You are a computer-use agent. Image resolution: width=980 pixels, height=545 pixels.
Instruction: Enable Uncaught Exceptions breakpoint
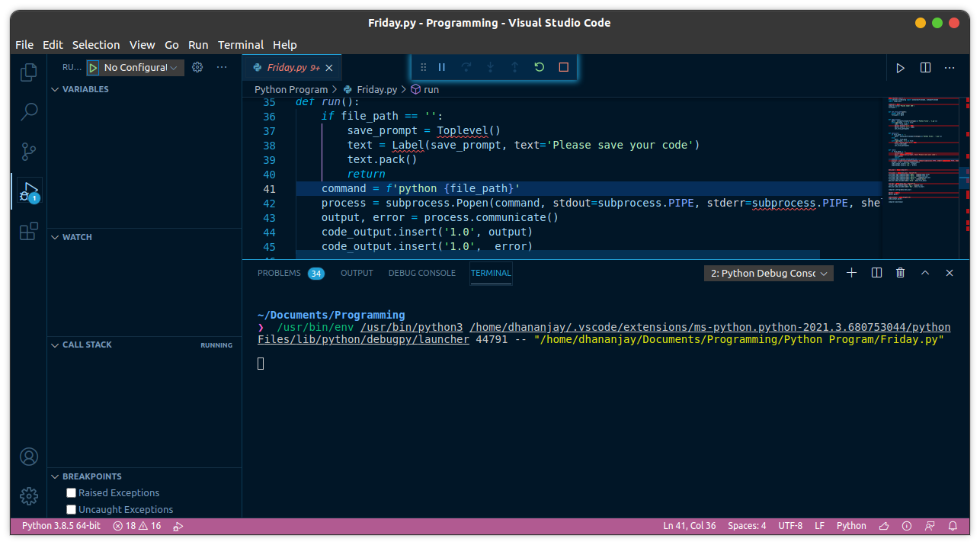(72, 510)
